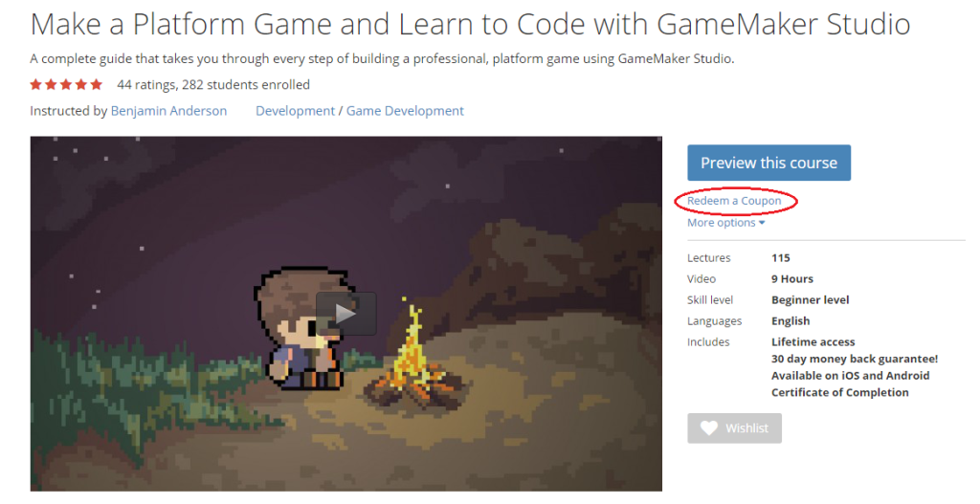Open the Redeem a Coupon link
Screen dimensions: 980x504
click(734, 201)
